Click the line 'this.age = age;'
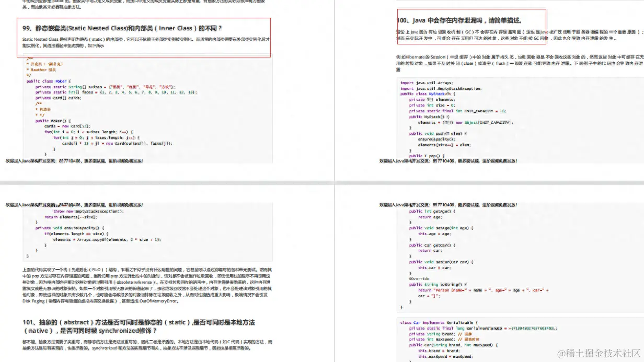 tap(434, 234)
